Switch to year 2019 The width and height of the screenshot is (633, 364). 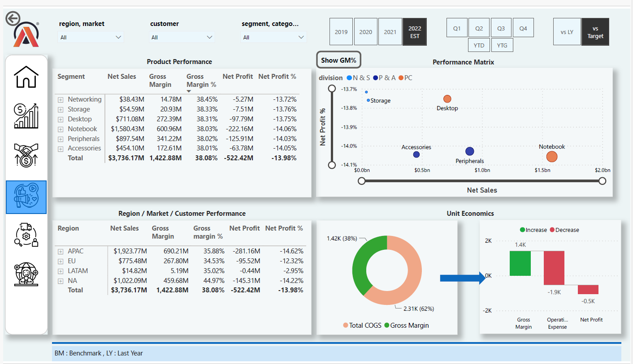point(341,31)
